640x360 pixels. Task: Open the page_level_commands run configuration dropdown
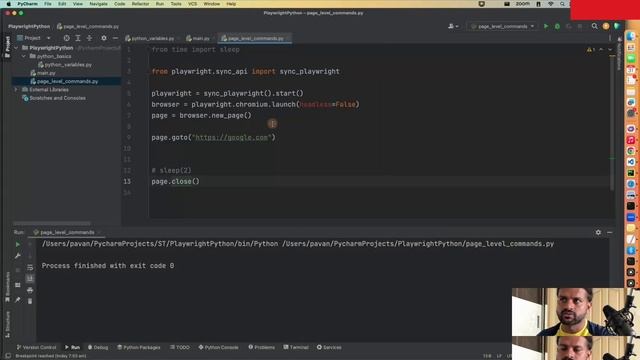click(x=502, y=26)
